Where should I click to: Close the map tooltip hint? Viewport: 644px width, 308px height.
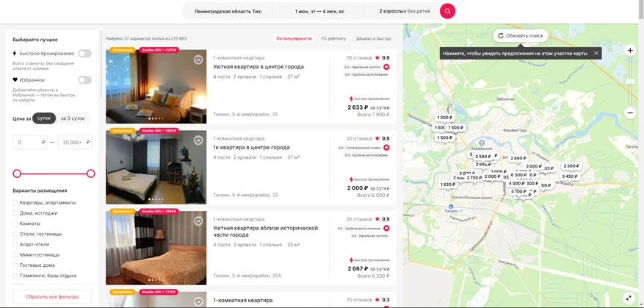596,54
